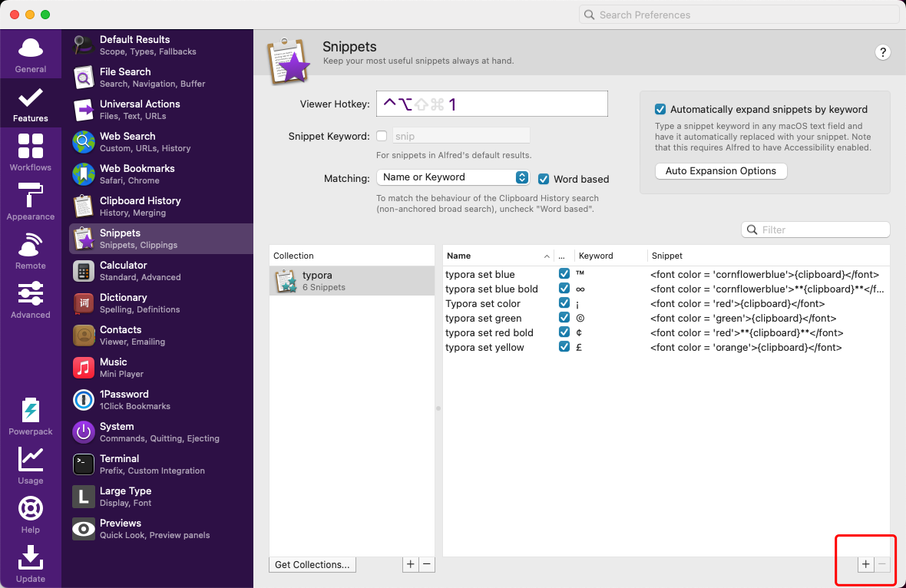Open Web Bookmarks feature
The image size is (906, 588).
160,174
